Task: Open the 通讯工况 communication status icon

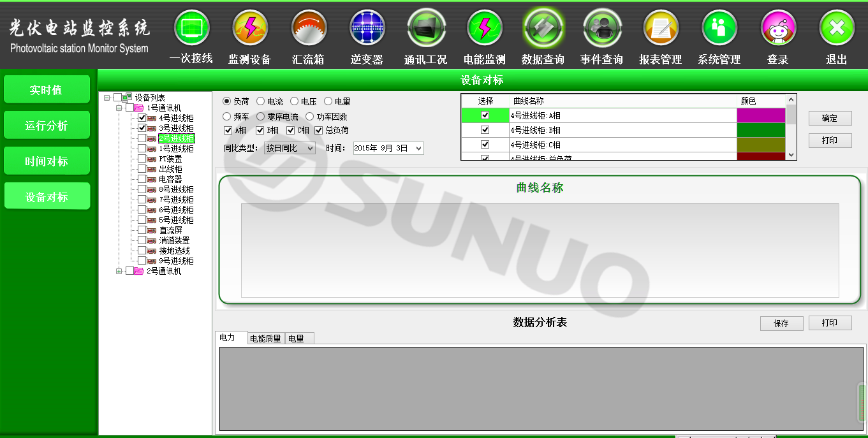Action: pyautogui.click(x=426, y=28)
